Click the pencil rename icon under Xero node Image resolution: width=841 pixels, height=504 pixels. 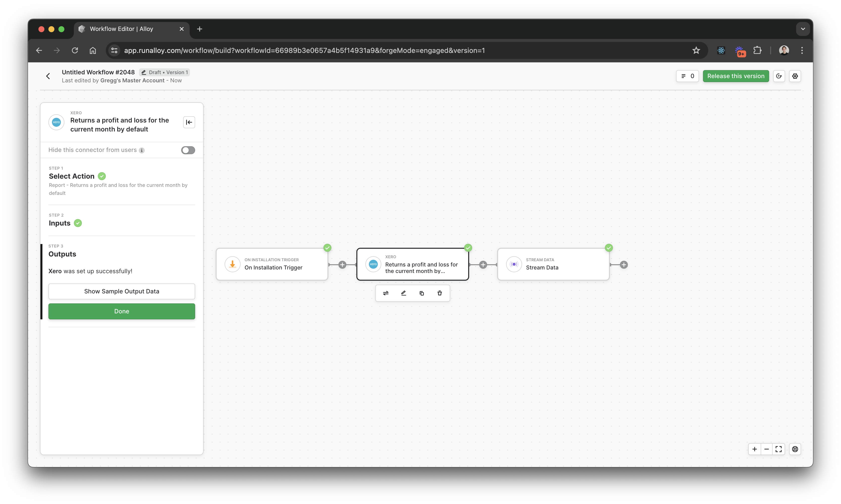[x=404, y=293]
